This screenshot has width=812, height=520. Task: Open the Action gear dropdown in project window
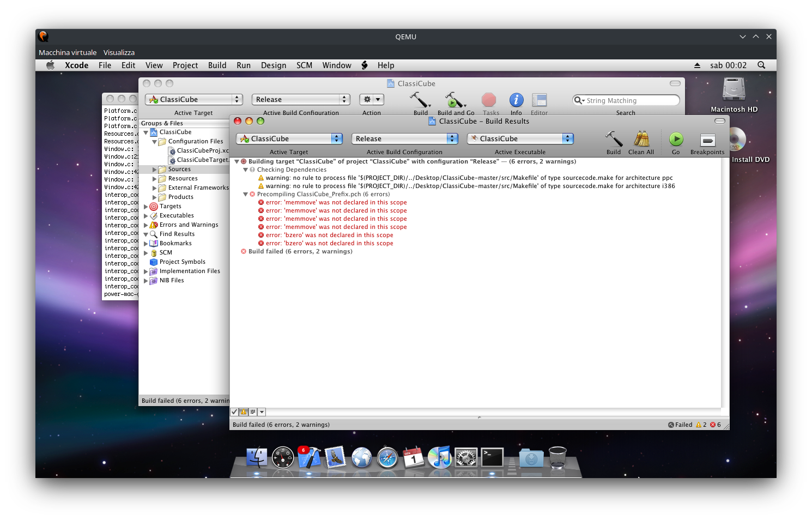(372, 100)
